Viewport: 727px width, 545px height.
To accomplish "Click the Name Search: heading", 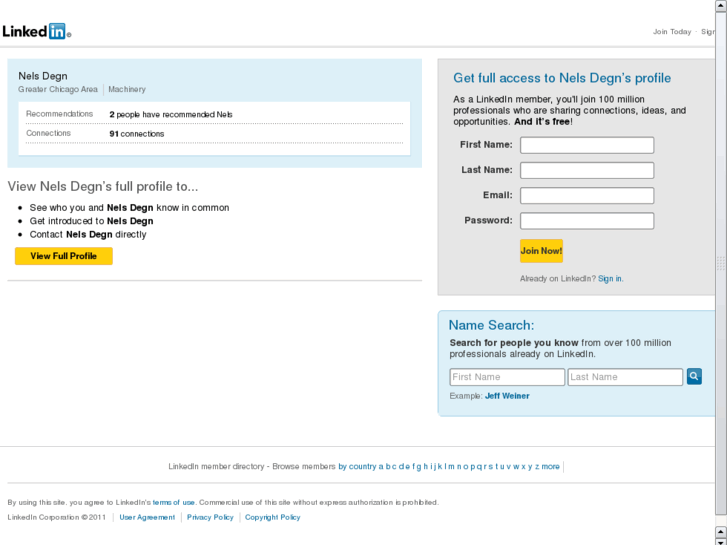I will pyautogui.click(x=491, y=325).
